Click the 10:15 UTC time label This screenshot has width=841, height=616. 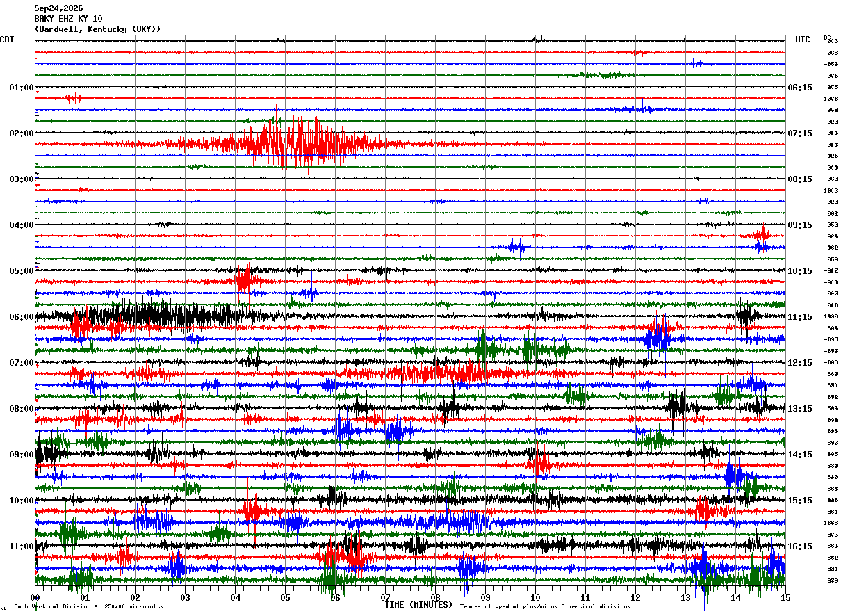click(x=800, y=270)
